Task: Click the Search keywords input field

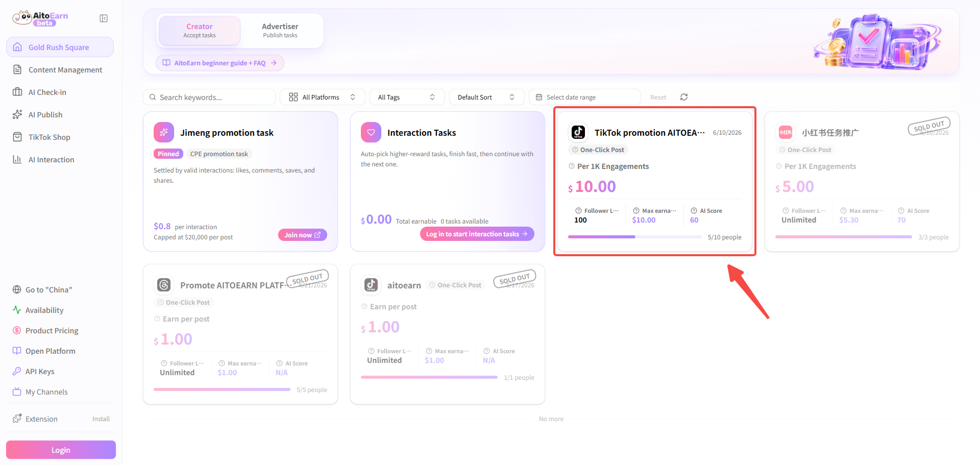Action: click(209, 97)
